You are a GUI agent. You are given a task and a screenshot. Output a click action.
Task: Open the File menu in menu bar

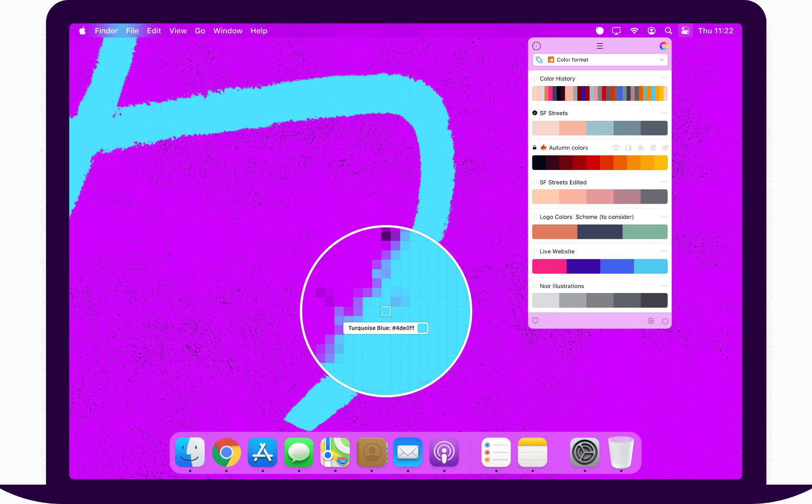tap(132, 31)
